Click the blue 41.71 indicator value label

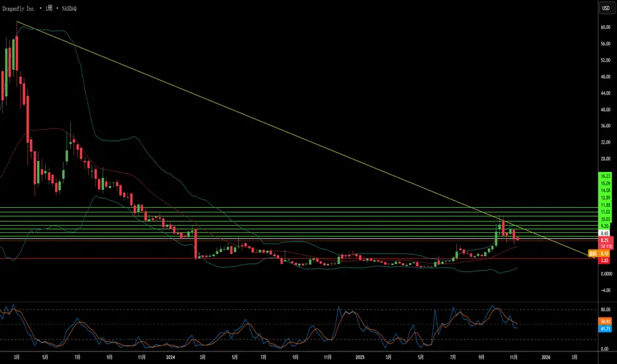pyautogui.click(x=605, y=328)
